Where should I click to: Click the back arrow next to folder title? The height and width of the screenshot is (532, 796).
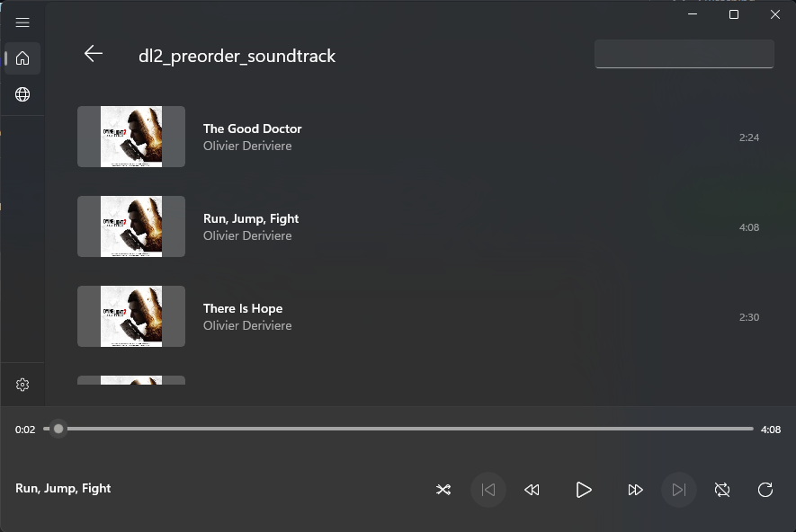94,53
